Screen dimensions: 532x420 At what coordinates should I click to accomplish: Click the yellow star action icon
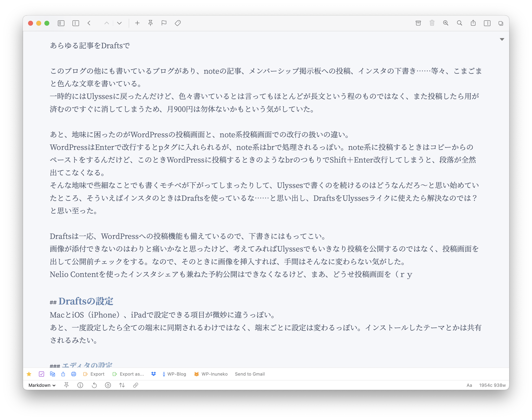click(29, 374)
